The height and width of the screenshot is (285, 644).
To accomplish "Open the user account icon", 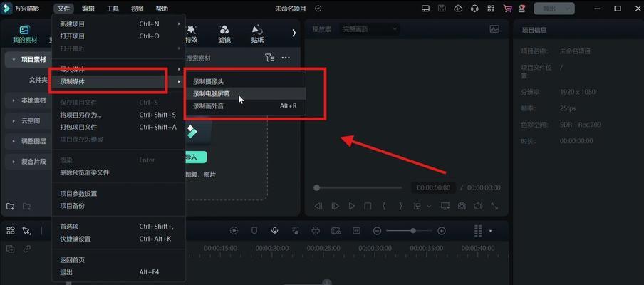I will (x=522, y=9).
